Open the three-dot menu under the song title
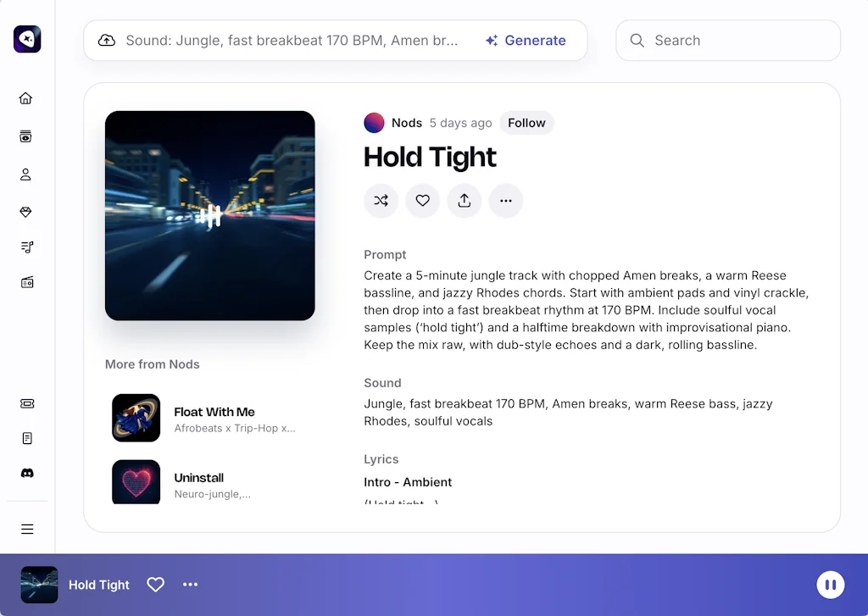868x616 pixels. tap(505, 201)
